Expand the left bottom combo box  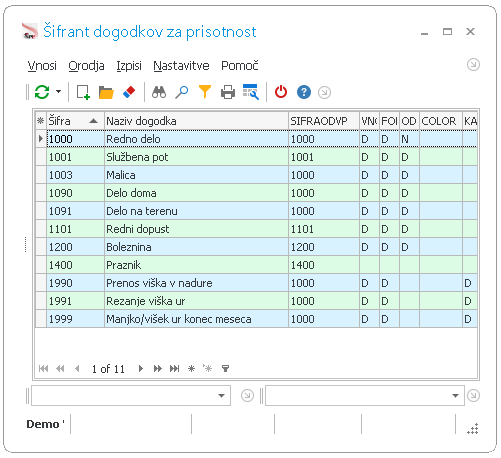pos(221,396)
